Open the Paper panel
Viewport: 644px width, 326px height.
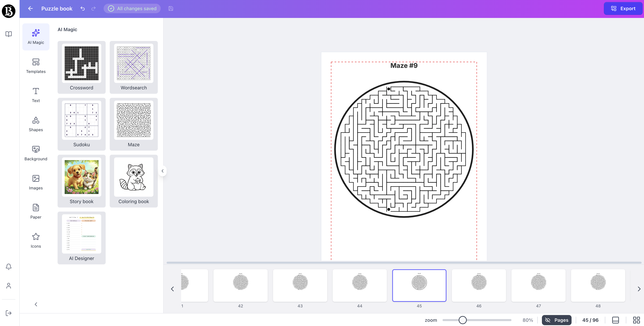(36, 211)
